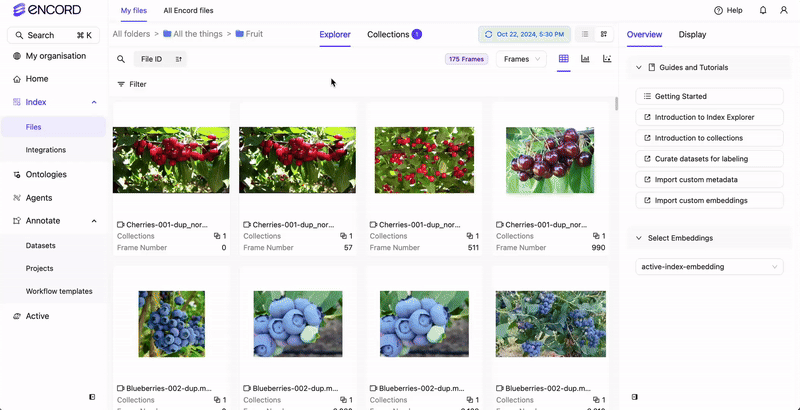Select the bar chart analytics view

coord(585,59)
